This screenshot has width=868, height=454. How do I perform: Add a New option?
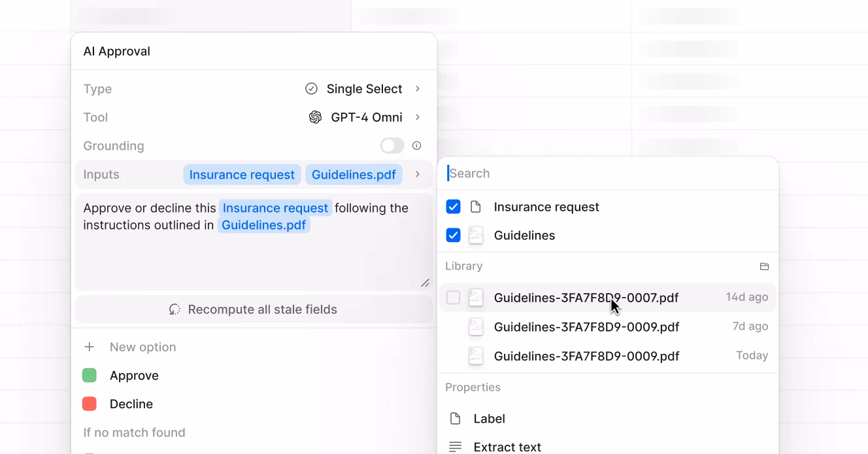142,347
